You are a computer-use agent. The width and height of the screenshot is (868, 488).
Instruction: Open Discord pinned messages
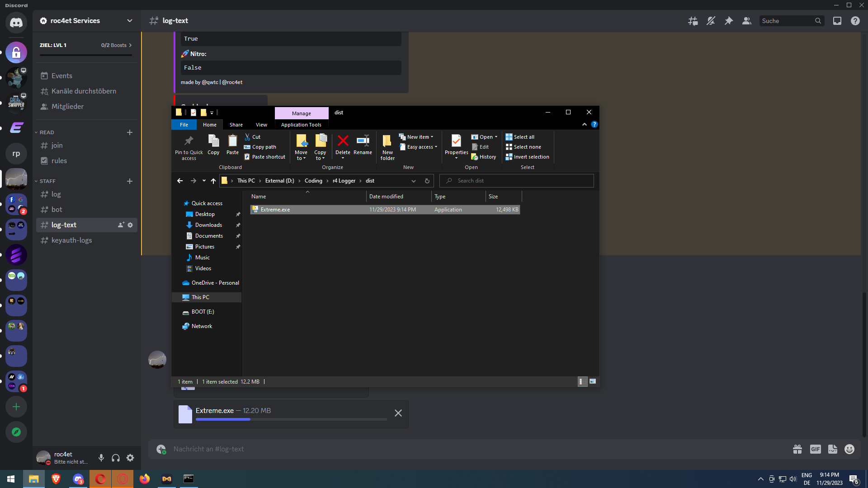[x=729, y=21]
